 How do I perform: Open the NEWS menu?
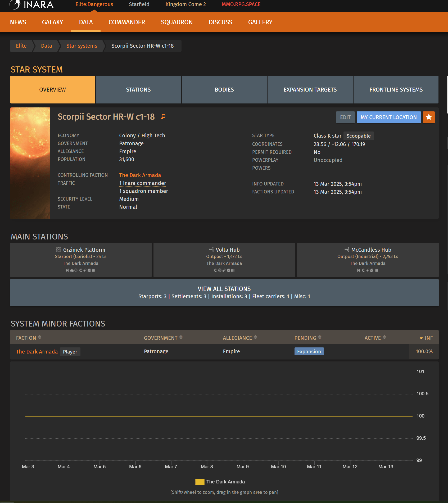[18, 22]
